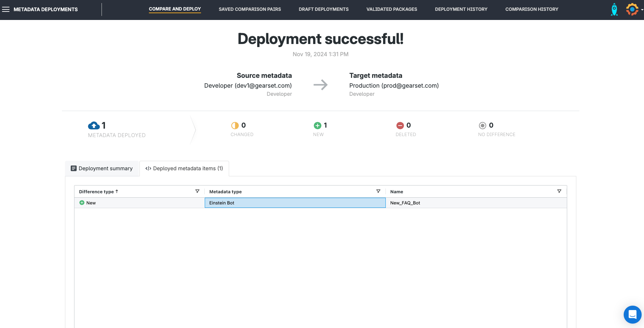Select the New_FAQ_Bot name cell

click(x=405, y=203)
